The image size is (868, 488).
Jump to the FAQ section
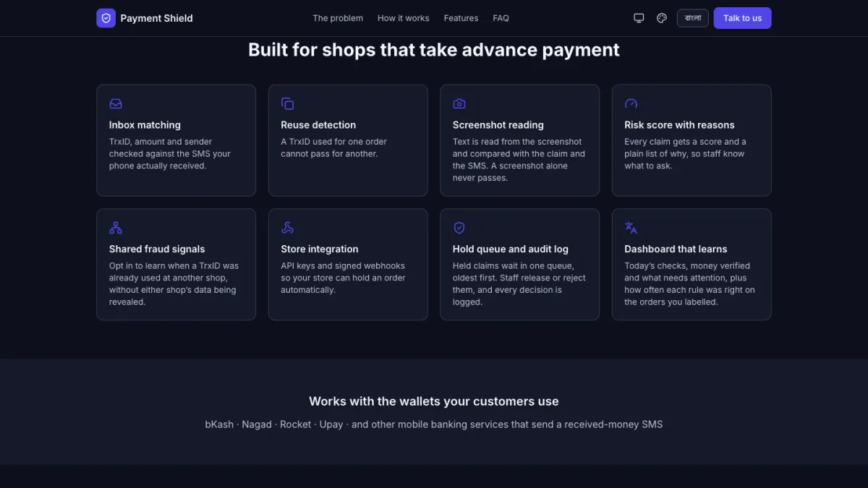point(501,18)
